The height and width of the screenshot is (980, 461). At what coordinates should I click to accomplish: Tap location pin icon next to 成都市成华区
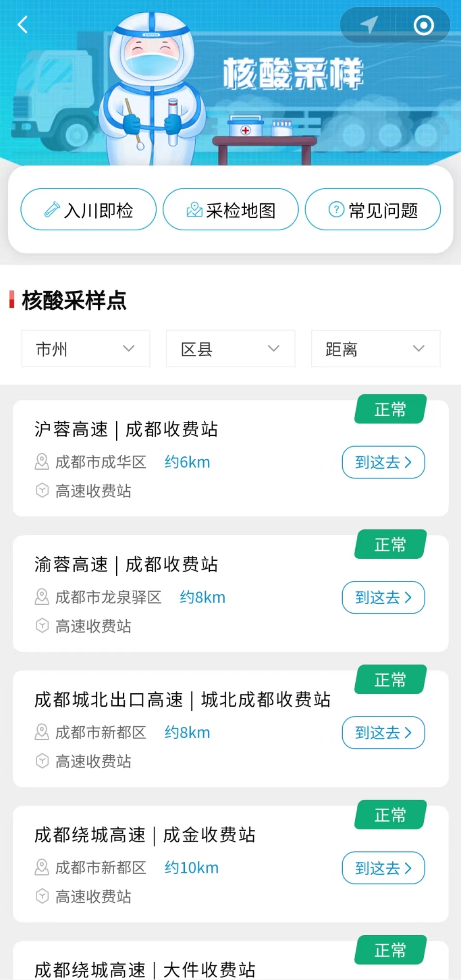tap(42, 462)
